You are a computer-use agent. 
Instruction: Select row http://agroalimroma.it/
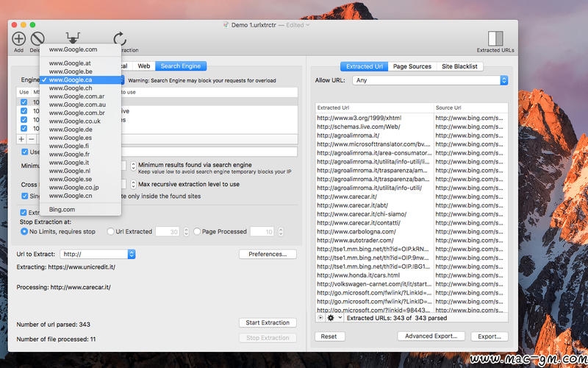pyautogui.click(x=412, y=135)
